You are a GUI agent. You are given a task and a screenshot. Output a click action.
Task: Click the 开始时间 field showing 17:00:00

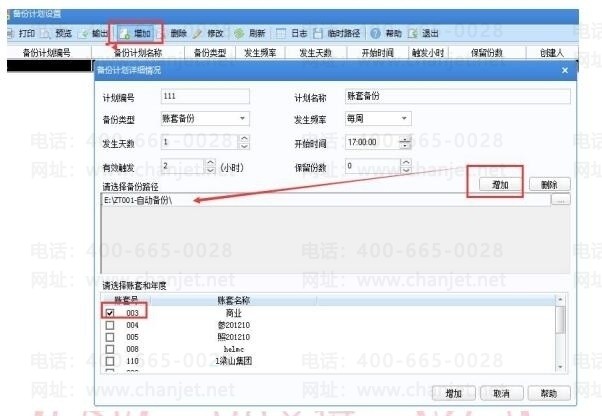pos(373,142)
